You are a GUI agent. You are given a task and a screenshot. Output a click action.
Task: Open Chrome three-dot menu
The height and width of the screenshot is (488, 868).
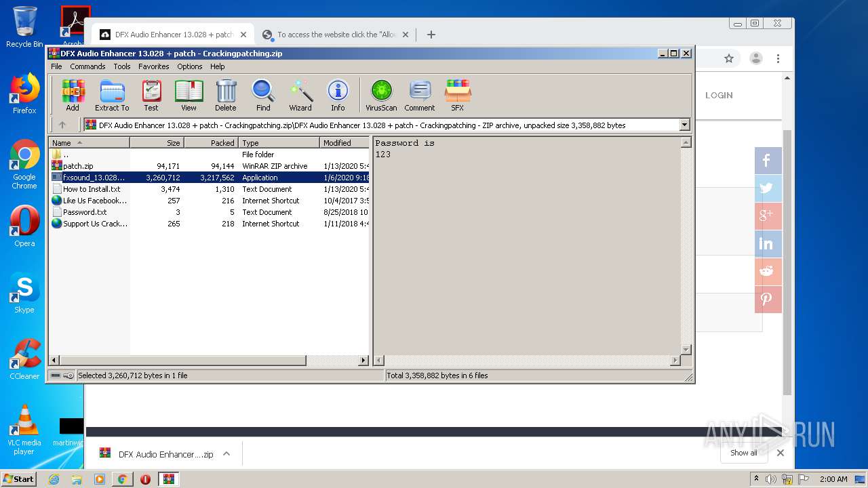778,58
